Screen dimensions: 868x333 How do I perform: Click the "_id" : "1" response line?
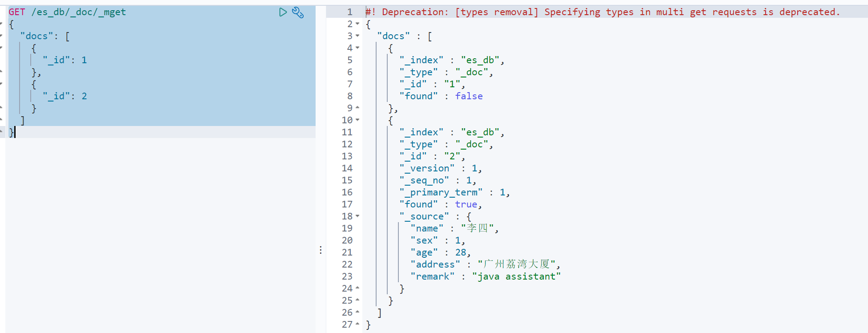(432, 84)
